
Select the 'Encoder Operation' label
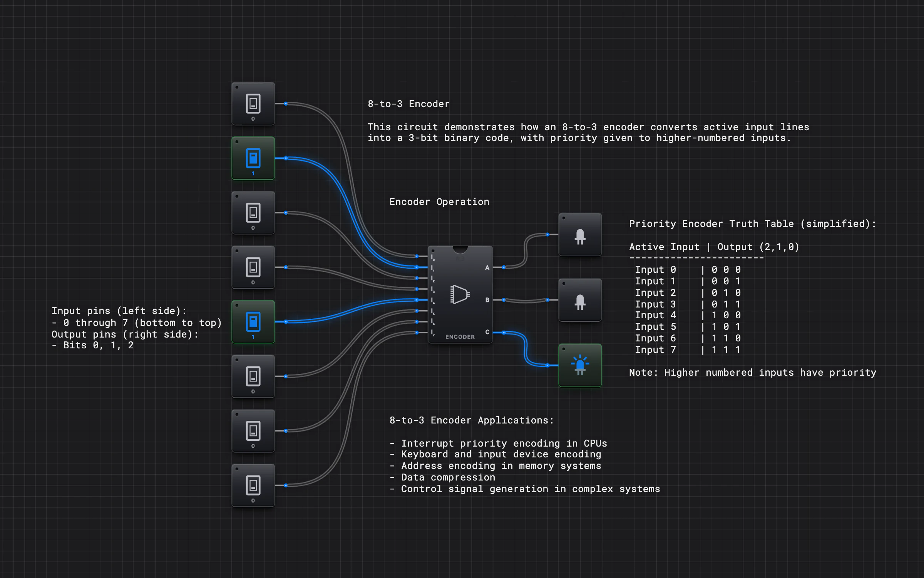(439, 202)
